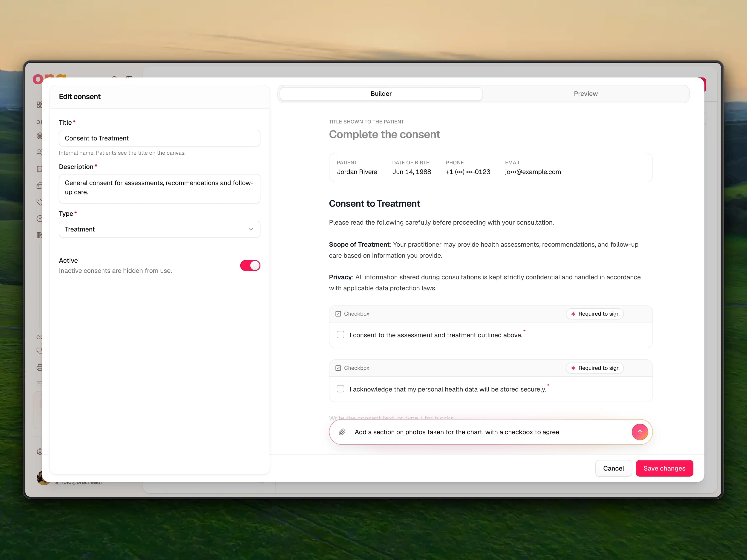This screenshot has height=560, width=747.
Task: Check 'I acknowledge that my personal health data' checkbox
Action: 340,389
